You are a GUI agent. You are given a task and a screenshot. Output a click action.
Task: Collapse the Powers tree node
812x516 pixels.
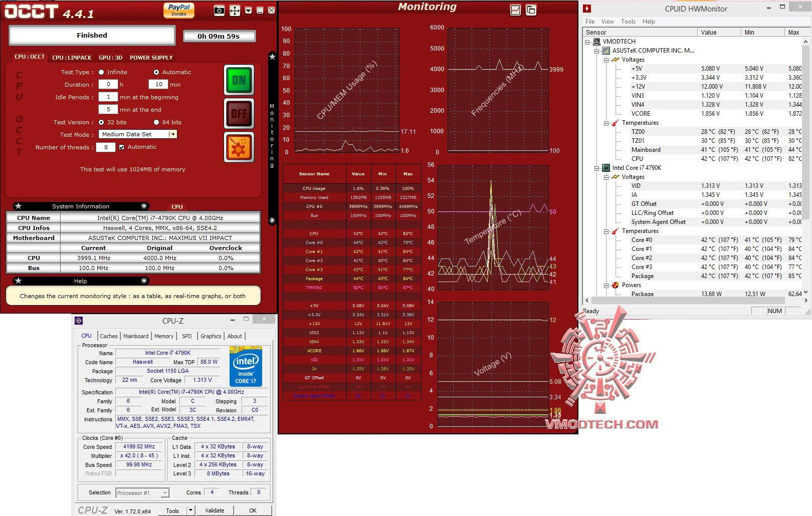point(605,286)
